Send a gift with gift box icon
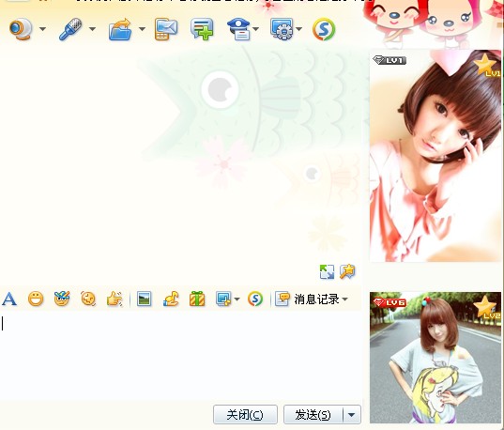 [197, 299]
